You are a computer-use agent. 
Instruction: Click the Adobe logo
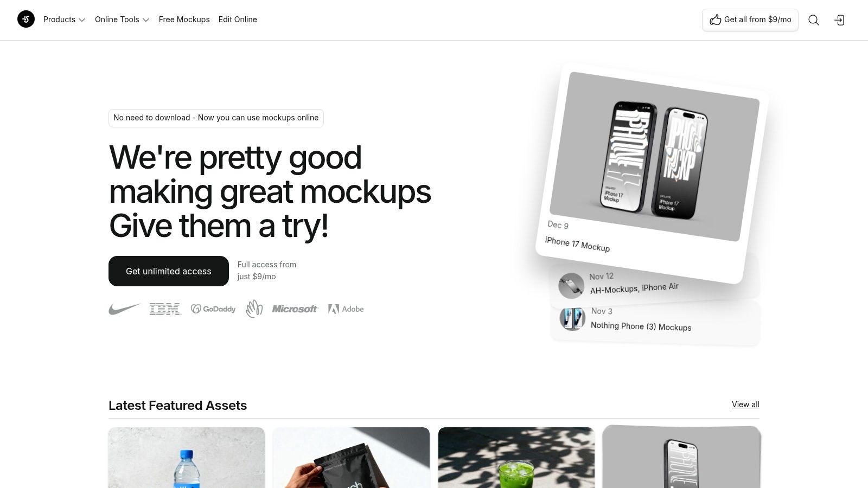pyautogui.click(x=346, y=309)
